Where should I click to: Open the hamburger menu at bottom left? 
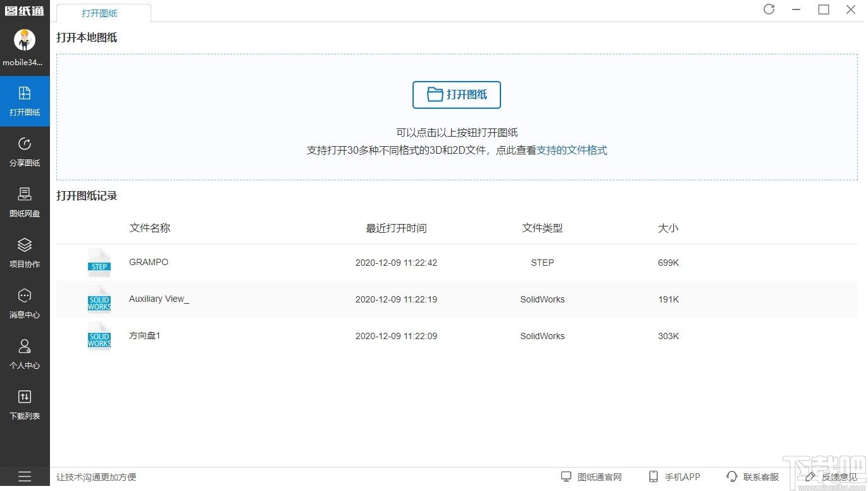pos(25,476)
